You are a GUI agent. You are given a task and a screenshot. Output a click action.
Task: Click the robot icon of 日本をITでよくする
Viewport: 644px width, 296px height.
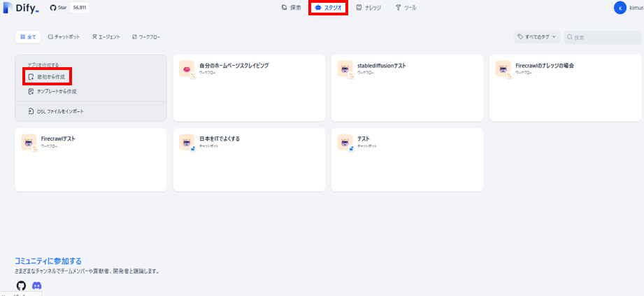(x=187, y=142)
